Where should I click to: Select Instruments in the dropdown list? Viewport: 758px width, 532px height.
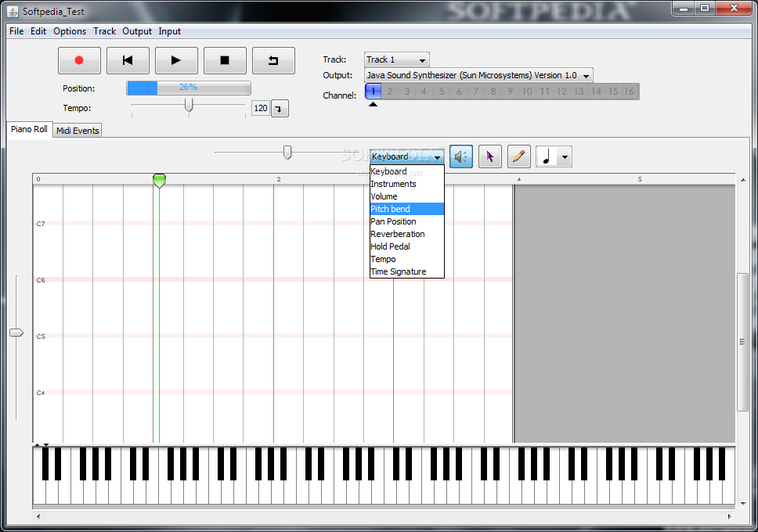(406, 184)
